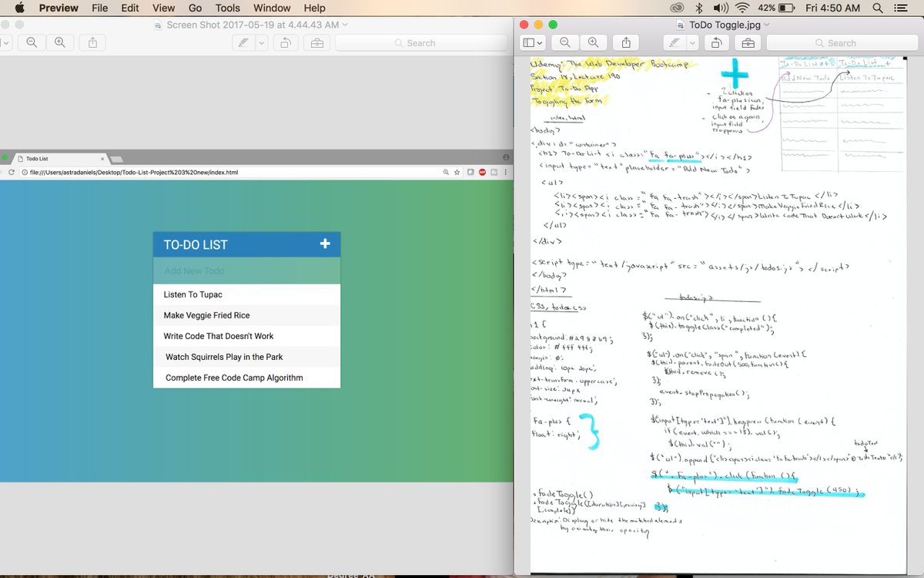Click the Bluetooth status icon

[699, 8]
